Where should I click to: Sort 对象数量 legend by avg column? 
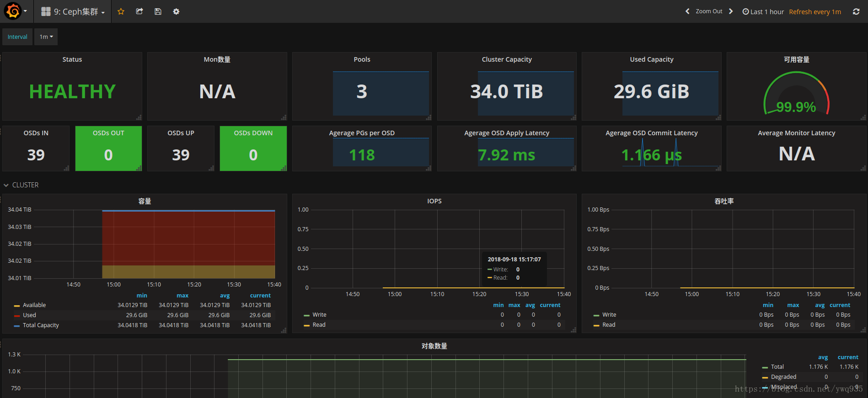(x=823, y=357)
